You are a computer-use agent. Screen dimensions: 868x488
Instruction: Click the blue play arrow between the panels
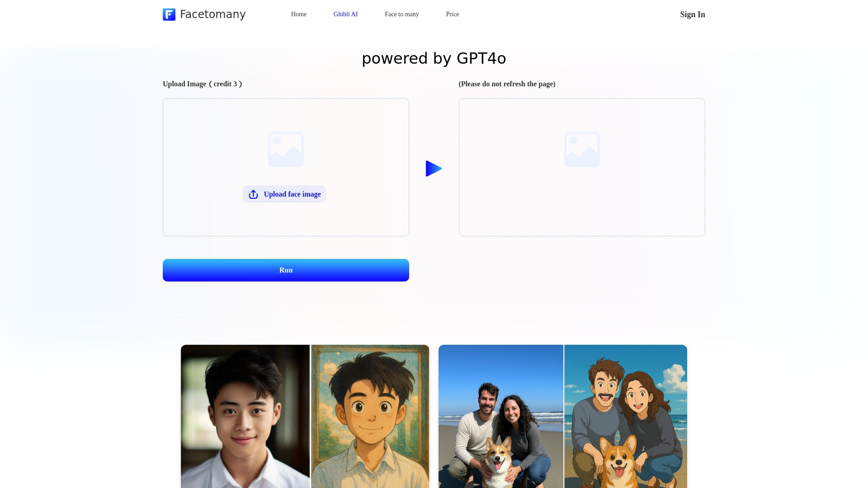pyautogui.click(x=433, y=168)
